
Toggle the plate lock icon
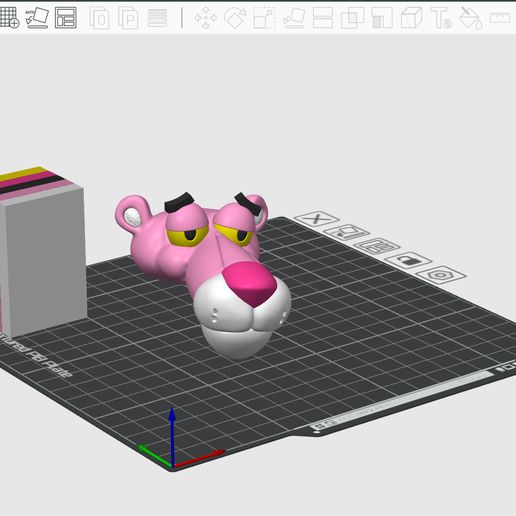click(409, 260)
